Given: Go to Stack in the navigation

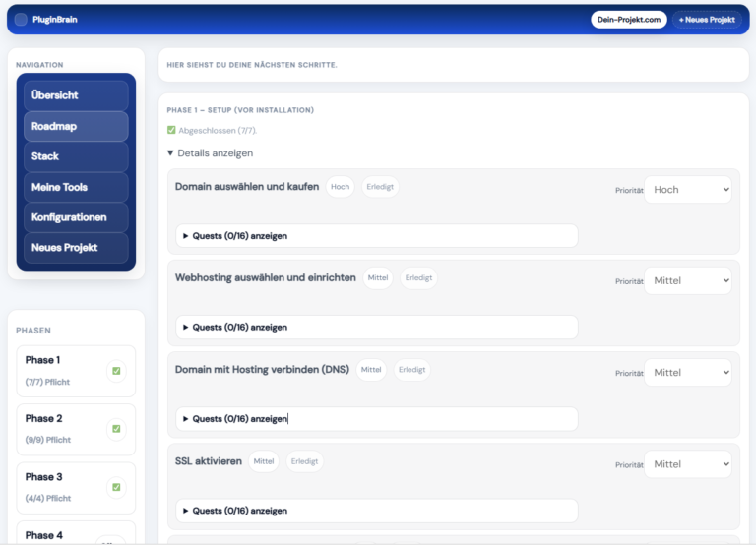Looking at the screenshot, I should pos(76,156).
